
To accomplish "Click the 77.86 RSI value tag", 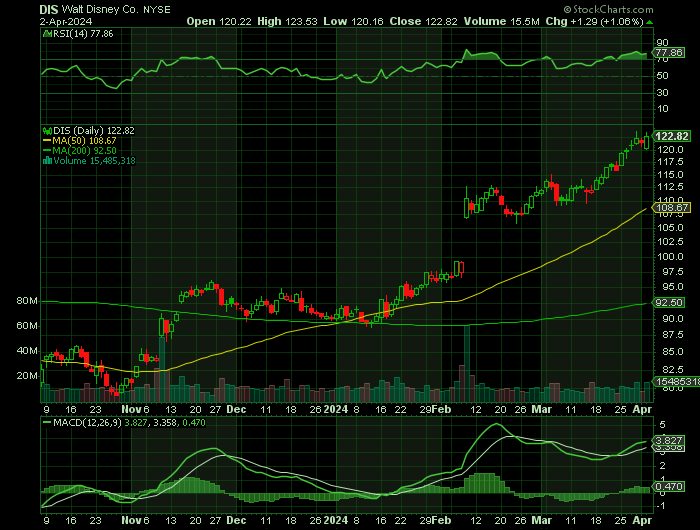I will tap(669, 53).
